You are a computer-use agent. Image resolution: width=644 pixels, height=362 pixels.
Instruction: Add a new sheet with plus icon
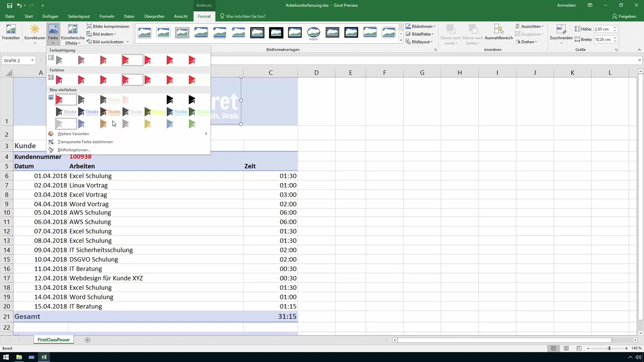88,340
